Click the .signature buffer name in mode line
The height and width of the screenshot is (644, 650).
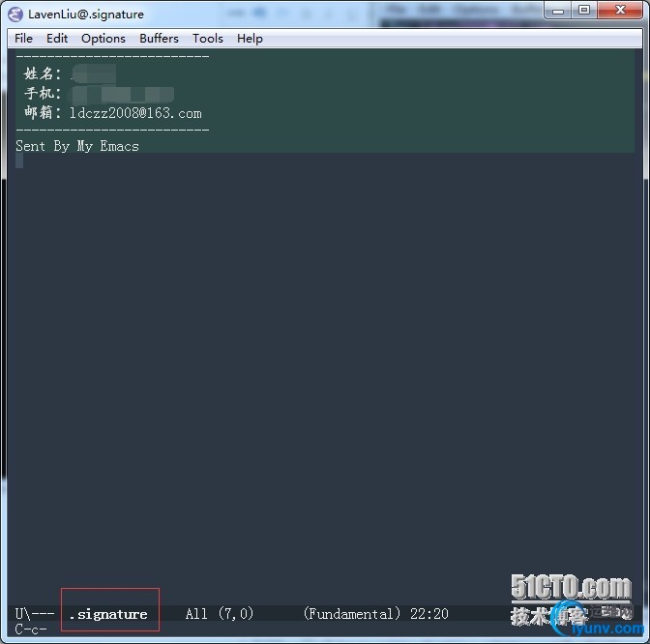click(x=108, y=614)
